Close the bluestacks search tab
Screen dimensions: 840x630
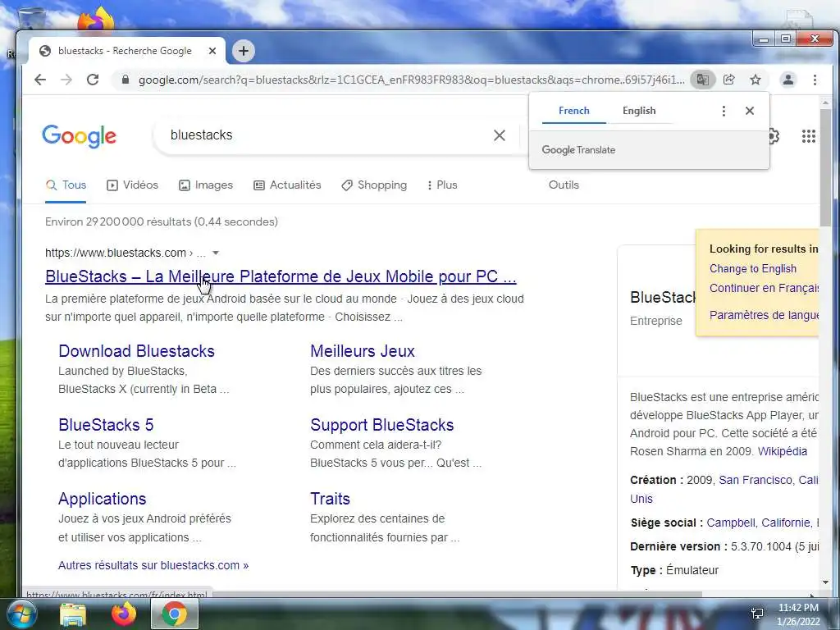pos(212,51)
